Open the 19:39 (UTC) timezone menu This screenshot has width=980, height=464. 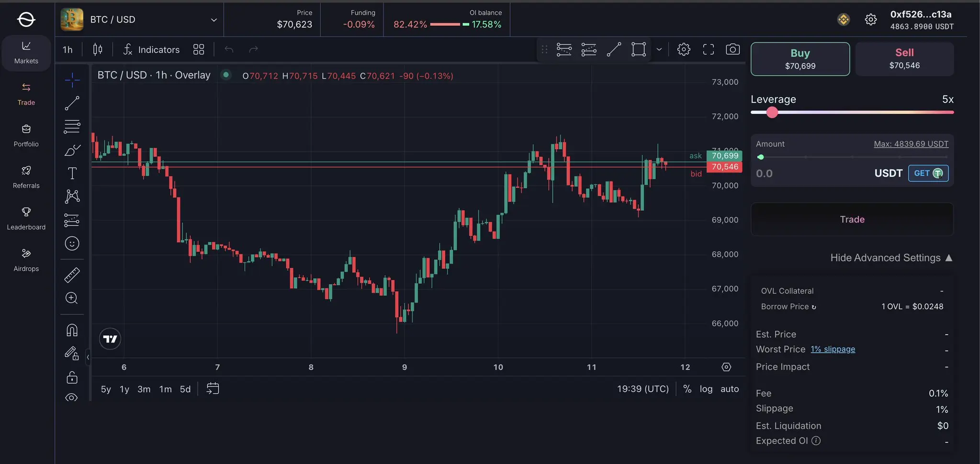click(x=643, y=389)
